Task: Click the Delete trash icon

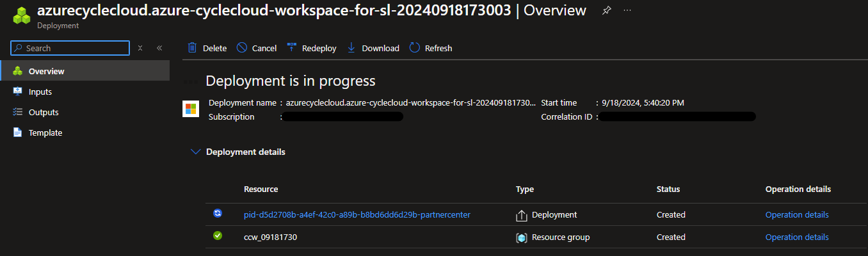Action: pos(192,48)
